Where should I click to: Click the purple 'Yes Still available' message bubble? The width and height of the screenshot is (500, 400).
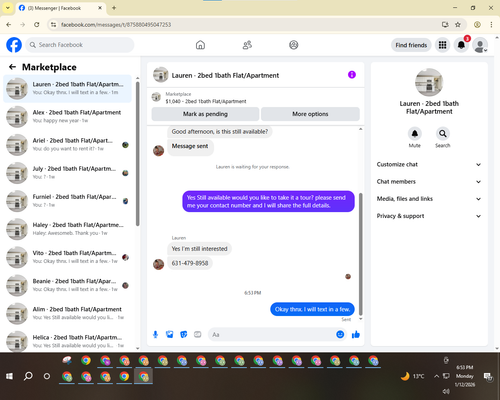pyautogui.click(x=268, y=201)
